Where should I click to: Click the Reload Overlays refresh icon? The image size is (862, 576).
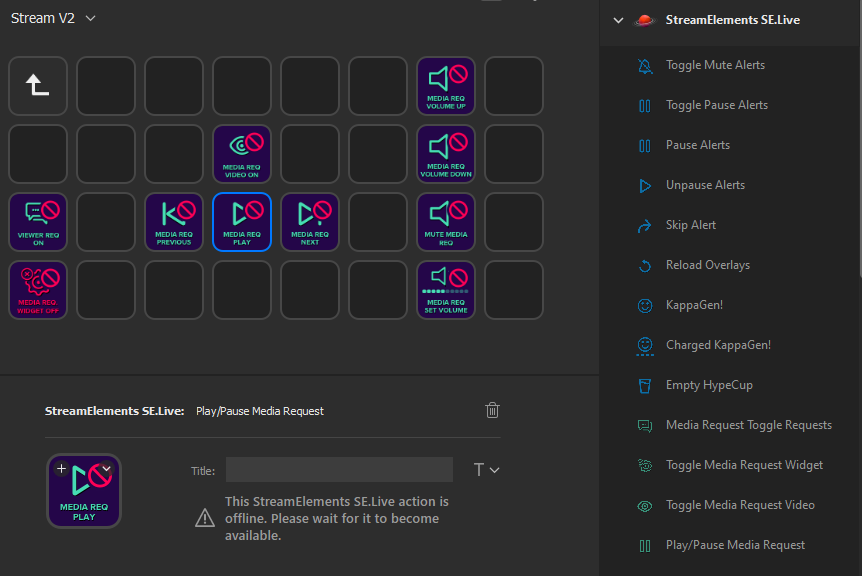[645, 266]
